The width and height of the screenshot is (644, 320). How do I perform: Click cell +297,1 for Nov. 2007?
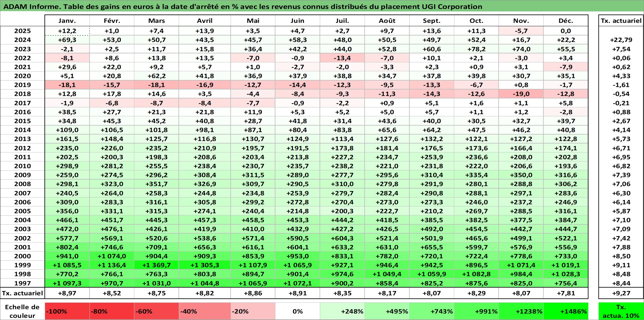[521, 193]
